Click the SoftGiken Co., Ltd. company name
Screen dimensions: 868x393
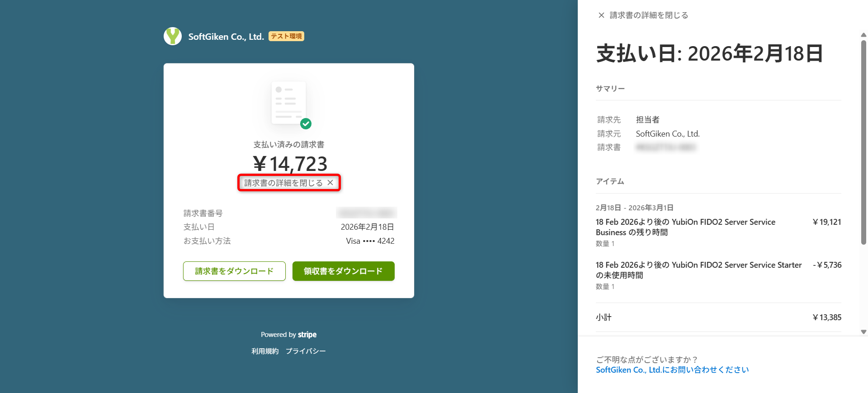226,37
